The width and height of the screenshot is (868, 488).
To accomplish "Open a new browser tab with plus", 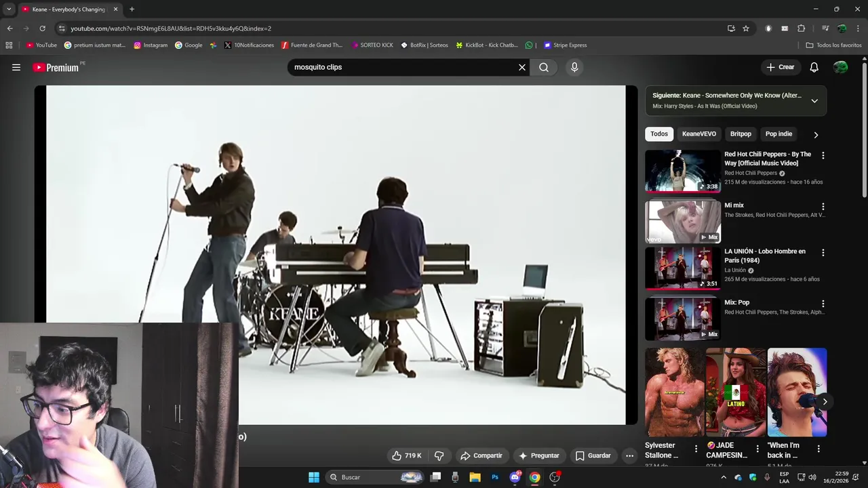I will tap(132, 9).
